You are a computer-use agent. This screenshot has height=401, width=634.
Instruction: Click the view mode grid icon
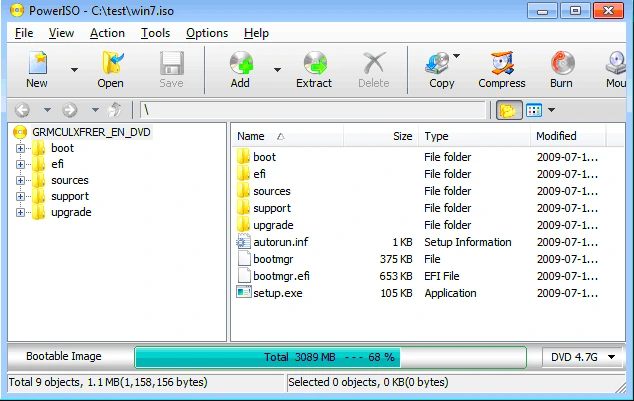pyautogui.click(x=534, y=110)
